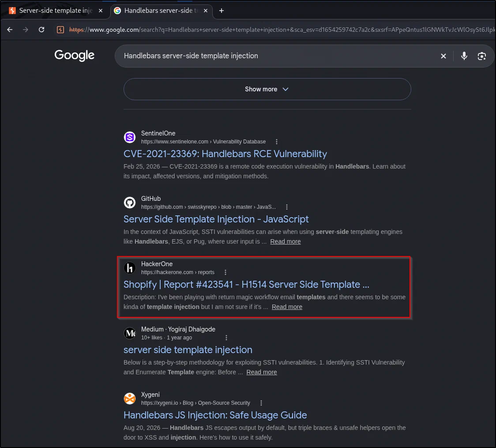The image size is (496, 448).
Task: Clear the search box with X
Action: coord(443,56)
